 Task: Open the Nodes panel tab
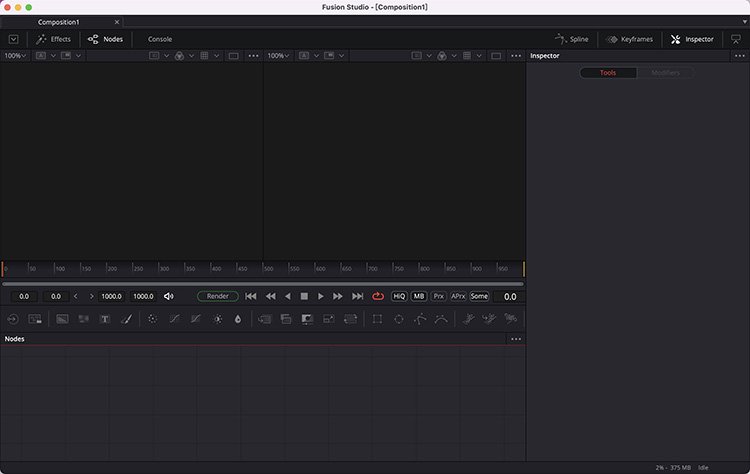point(106,39)
